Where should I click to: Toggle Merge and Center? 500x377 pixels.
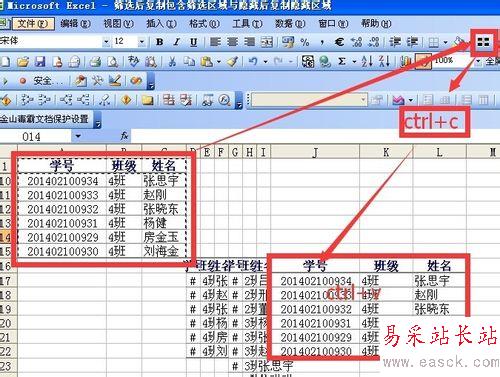[x=267, y=42]
